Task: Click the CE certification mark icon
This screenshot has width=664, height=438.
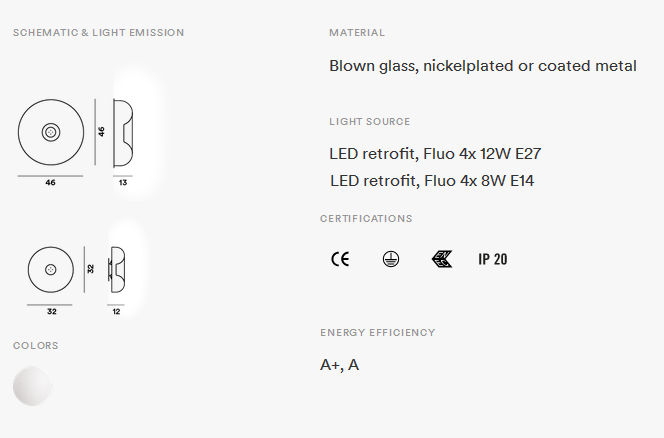Action: coord(340,259)
